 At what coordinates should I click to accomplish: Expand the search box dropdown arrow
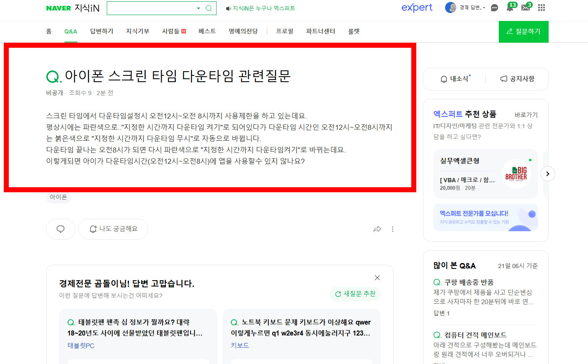[199, 8]
